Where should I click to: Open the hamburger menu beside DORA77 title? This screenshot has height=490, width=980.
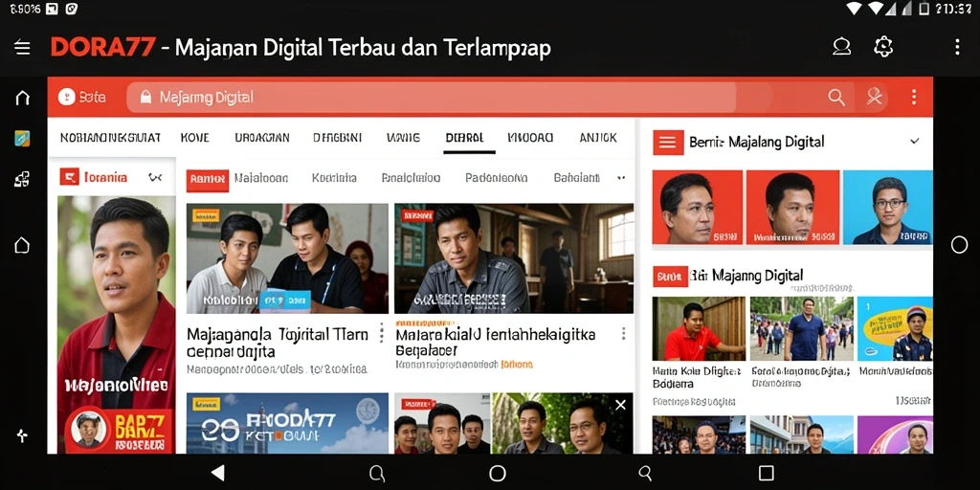pos(23,48)
